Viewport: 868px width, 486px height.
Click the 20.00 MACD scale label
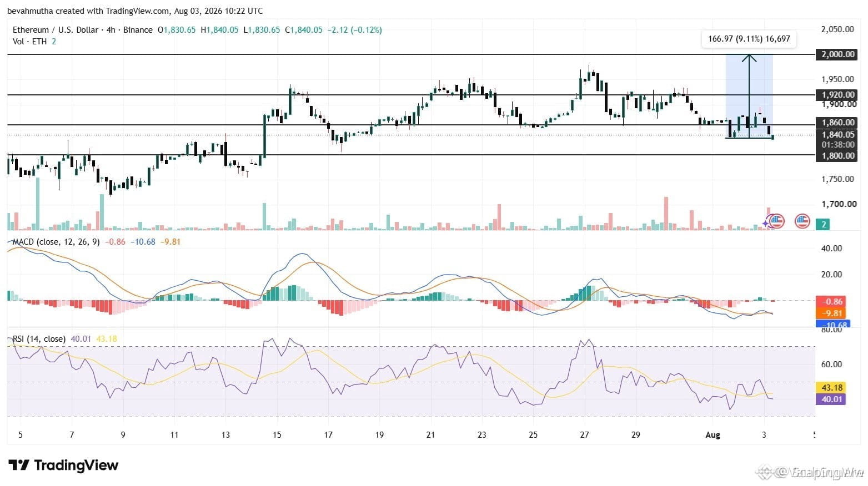(831, 274)
